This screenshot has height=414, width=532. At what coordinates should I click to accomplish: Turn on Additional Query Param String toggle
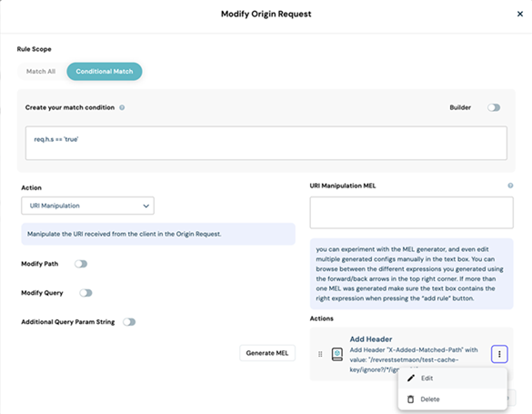[129, 322]
